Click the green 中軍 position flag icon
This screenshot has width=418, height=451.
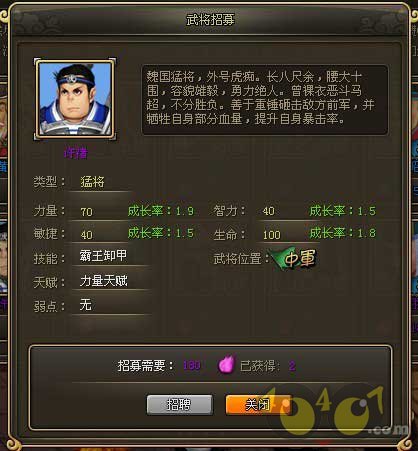tap(294, 258)
